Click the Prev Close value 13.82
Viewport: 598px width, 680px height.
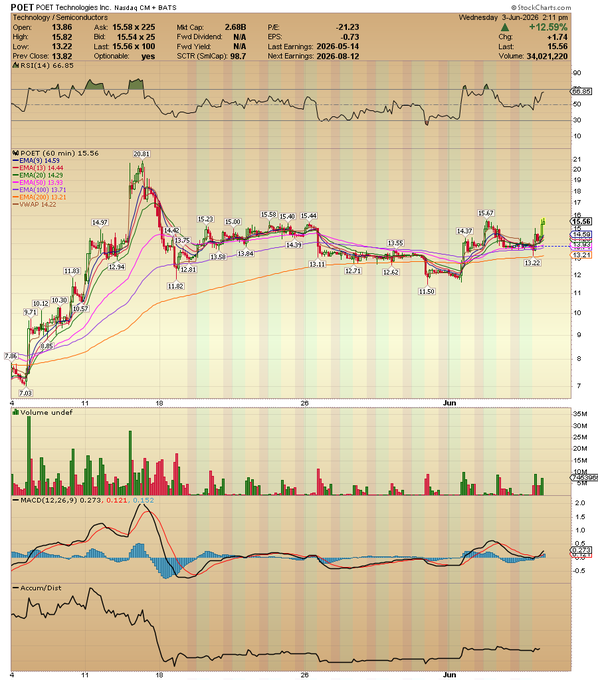tap(62, 56)
